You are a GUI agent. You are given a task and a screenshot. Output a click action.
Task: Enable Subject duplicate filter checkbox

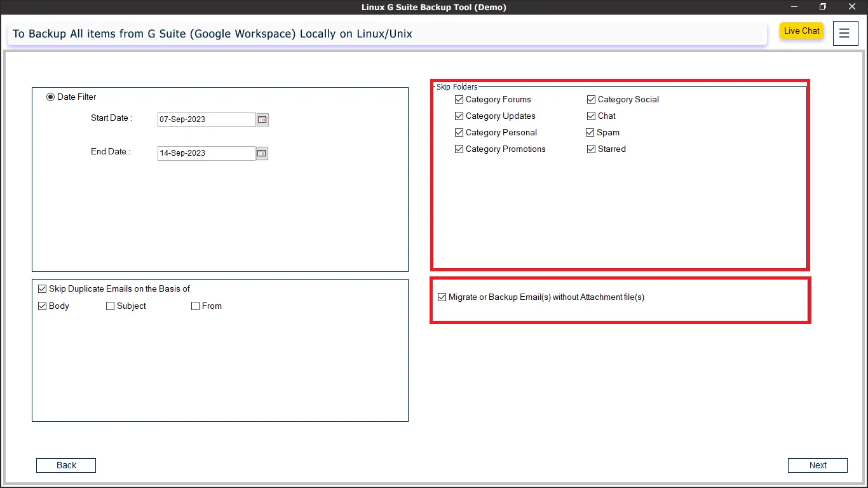(x=111, y=306)
